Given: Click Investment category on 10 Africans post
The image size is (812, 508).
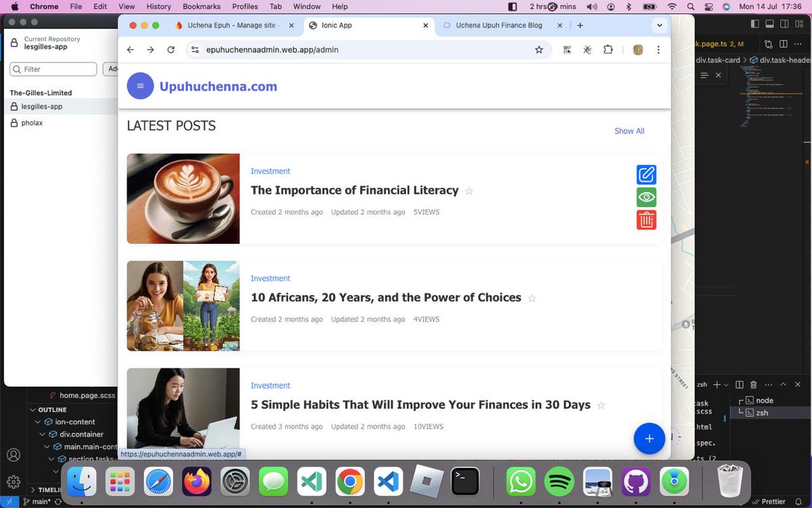Looking at the screenshot, I should tap(270, 278).
